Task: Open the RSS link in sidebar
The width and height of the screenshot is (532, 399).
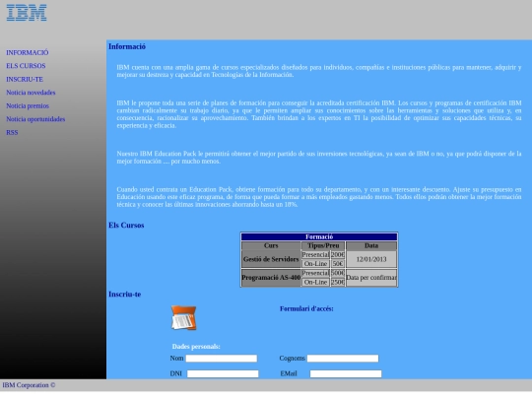Action: [x=12, y=133]
